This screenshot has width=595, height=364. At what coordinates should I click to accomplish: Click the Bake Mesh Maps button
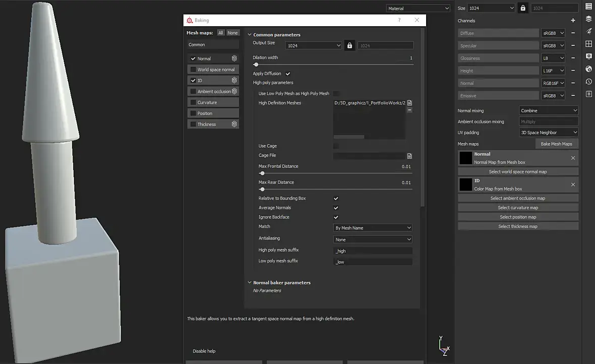coord(556,144)
